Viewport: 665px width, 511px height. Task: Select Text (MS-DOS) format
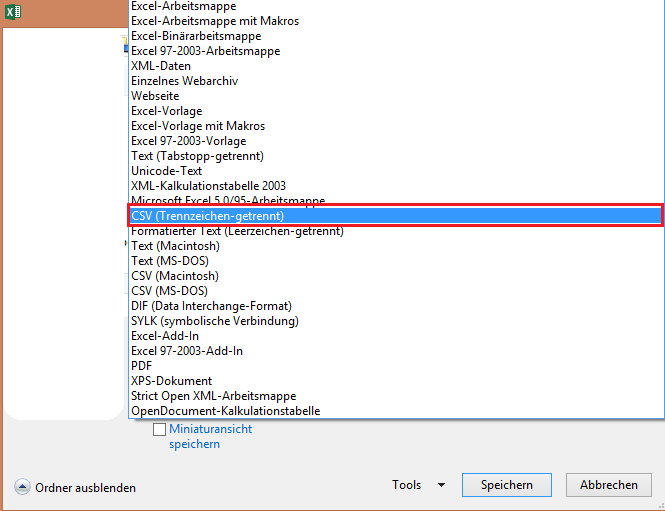396,261
